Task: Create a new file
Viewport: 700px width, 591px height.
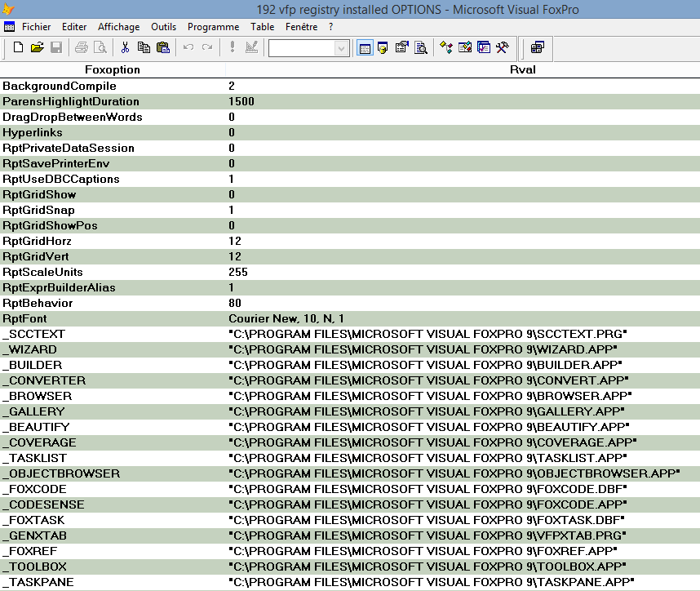Action: coord(18,47)
